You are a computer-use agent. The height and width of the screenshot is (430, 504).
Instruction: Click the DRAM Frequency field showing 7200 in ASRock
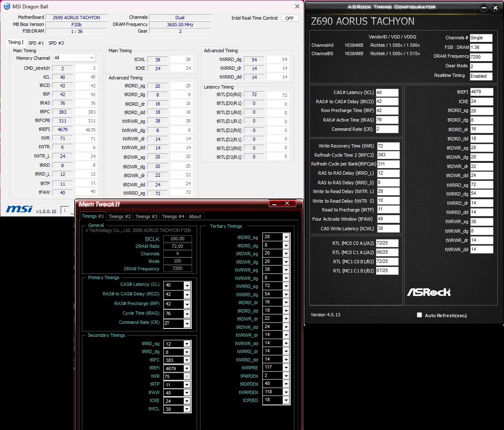click(x=481, y=57)
